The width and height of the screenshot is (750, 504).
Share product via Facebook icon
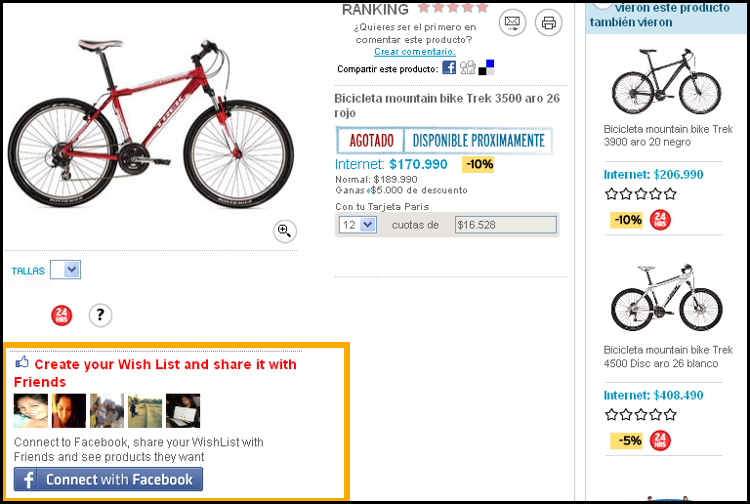click(x=449, y=67)
